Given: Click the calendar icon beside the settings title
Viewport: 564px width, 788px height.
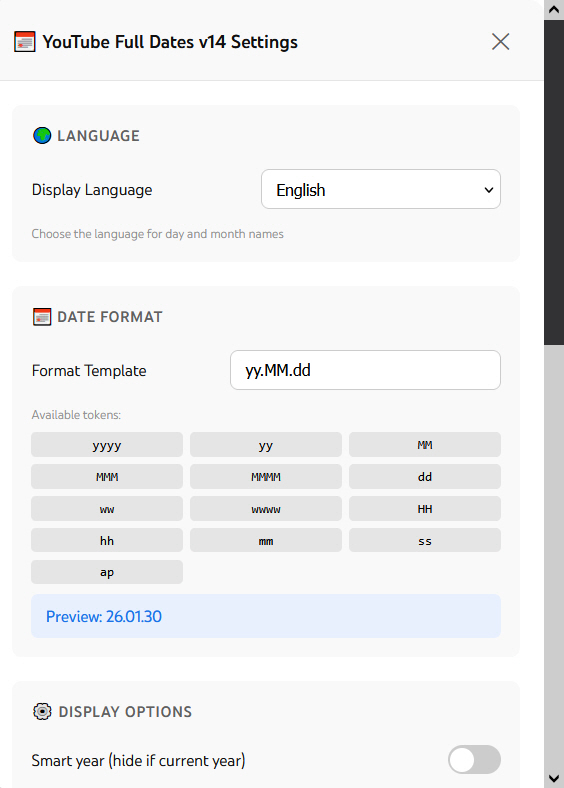Looking at the screenshot, I should point(25,42).
